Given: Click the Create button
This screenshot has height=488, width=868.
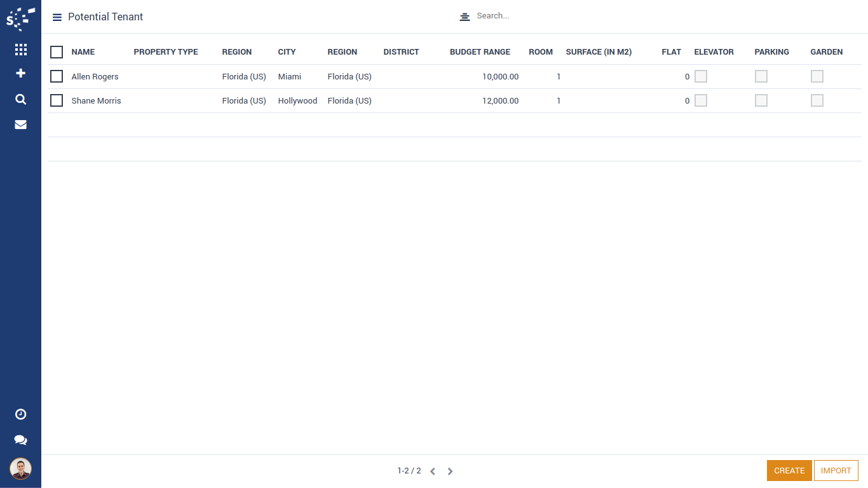Looking at the screenshot, I should coord(789,471).
